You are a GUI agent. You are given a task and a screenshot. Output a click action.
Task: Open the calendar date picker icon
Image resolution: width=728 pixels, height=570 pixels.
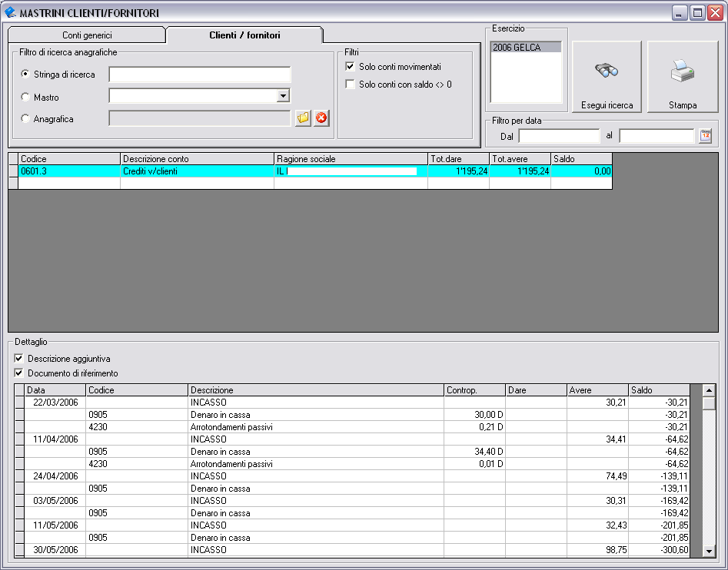coord(705,136)
